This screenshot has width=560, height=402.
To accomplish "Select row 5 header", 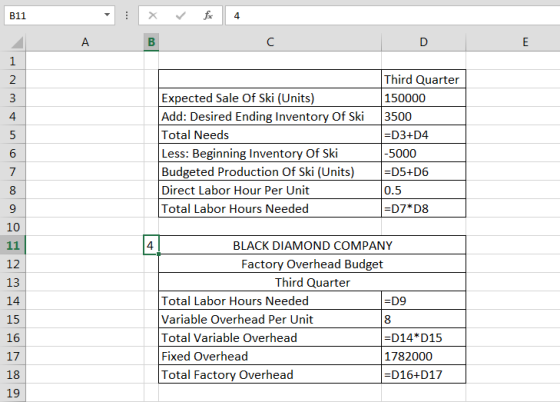I will (x=13, y=135).
